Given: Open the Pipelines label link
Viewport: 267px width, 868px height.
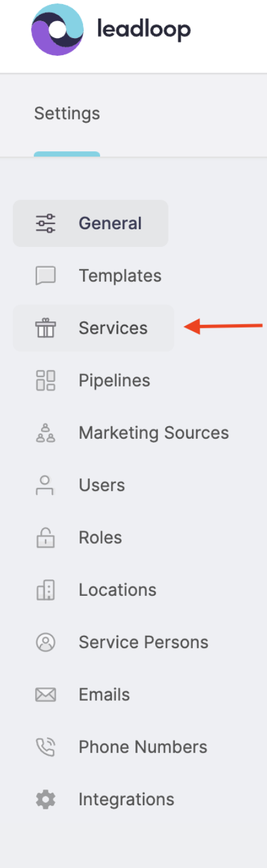Looking at the screenshot, I should pos(114,381).
